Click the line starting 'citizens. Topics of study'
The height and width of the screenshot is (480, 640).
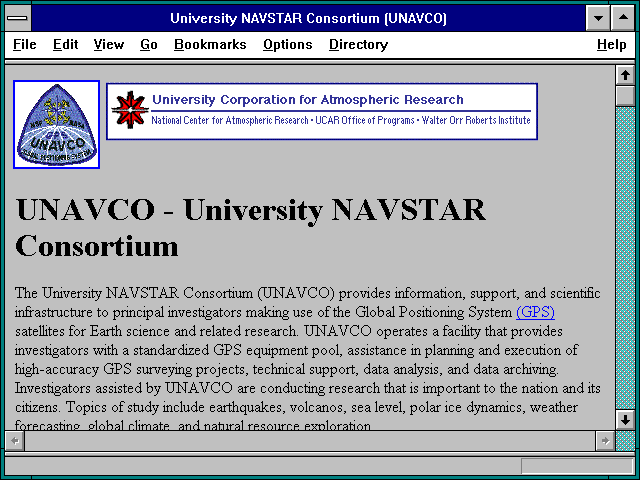(296, 407)
